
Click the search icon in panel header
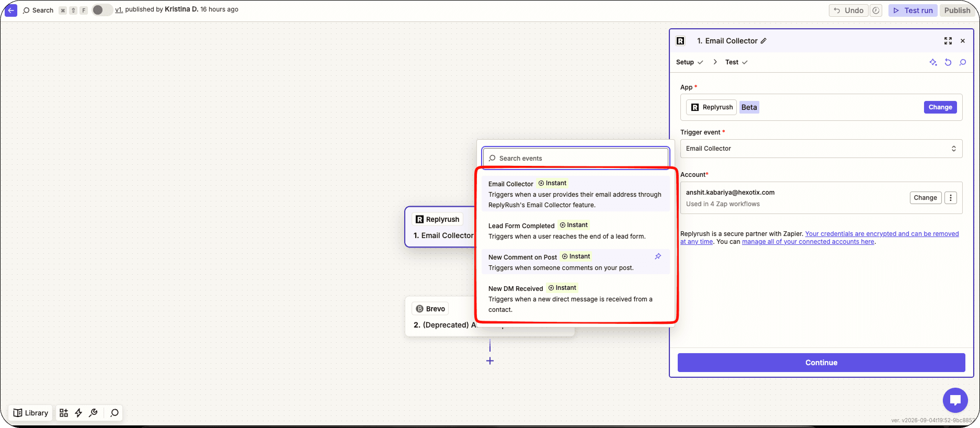963,62
